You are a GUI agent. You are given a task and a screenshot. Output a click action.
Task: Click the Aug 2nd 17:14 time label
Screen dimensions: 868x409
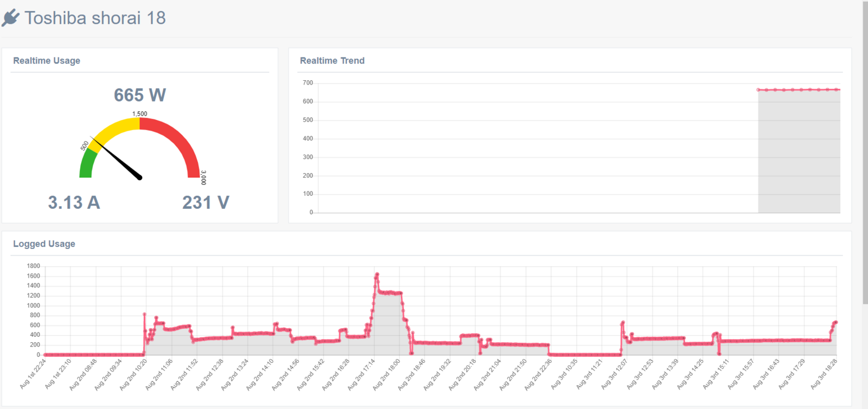coord(361,374)
